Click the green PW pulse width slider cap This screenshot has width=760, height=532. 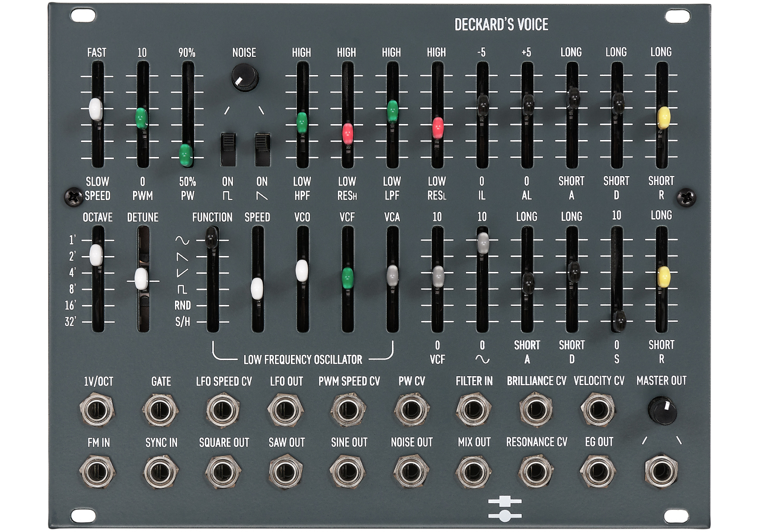(x=186, y=155)
